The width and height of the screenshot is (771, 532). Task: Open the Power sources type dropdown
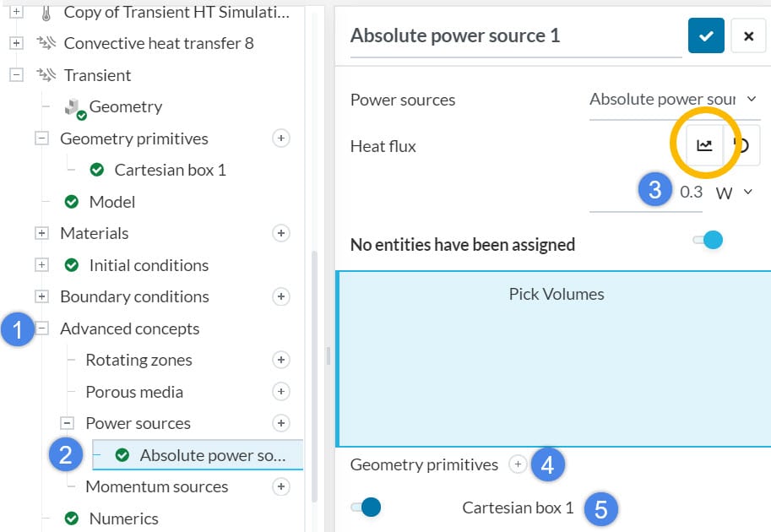674,100
